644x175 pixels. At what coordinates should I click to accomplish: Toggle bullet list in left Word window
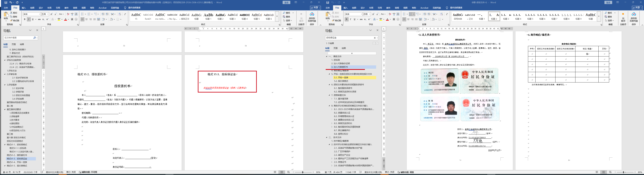click(x=82, y=14)
